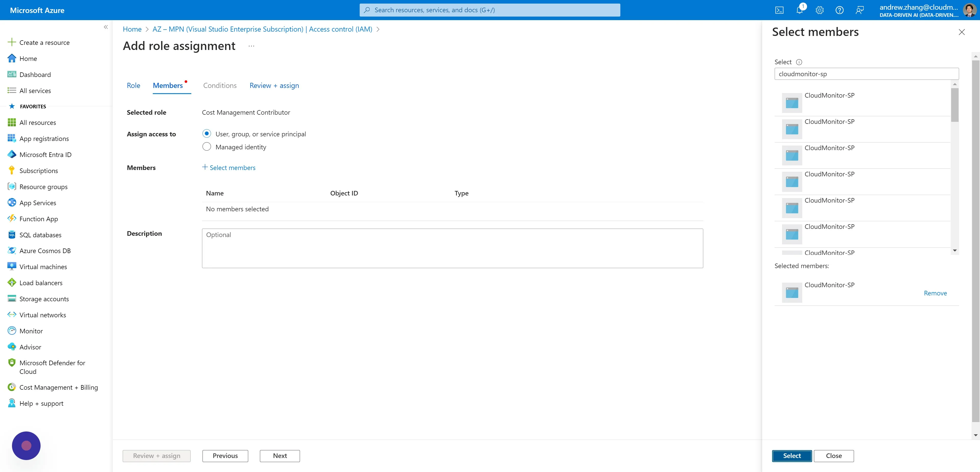Click Microsoft Azure logo text
The width and height of the screenshot is (980, 472).
pos(37,10)
